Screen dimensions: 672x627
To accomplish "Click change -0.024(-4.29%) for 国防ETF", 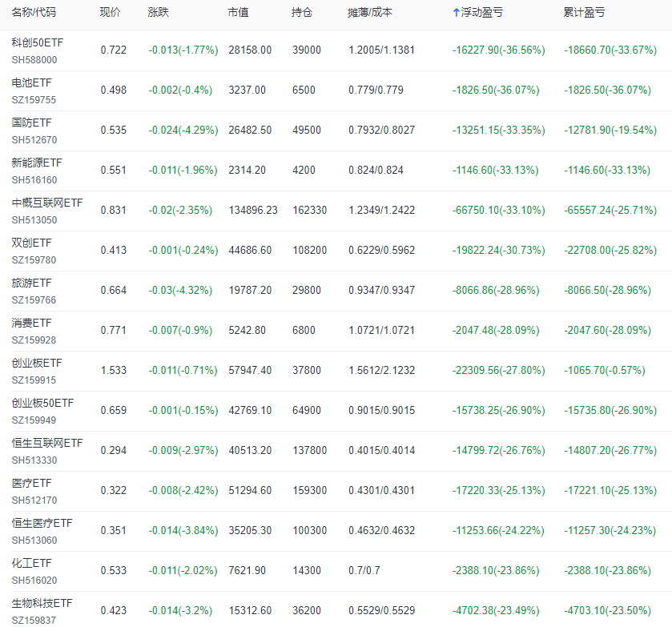I will click(x=183, y=131).
